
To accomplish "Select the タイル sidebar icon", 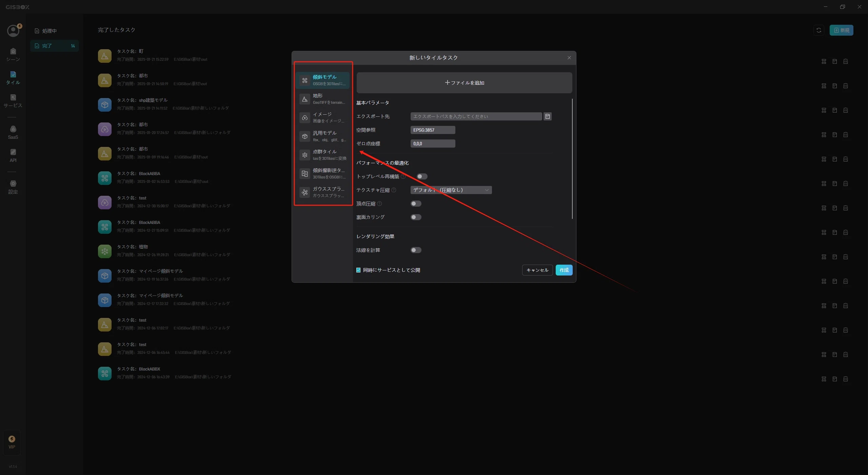I will pyautogui.click(x=13, y=78).
